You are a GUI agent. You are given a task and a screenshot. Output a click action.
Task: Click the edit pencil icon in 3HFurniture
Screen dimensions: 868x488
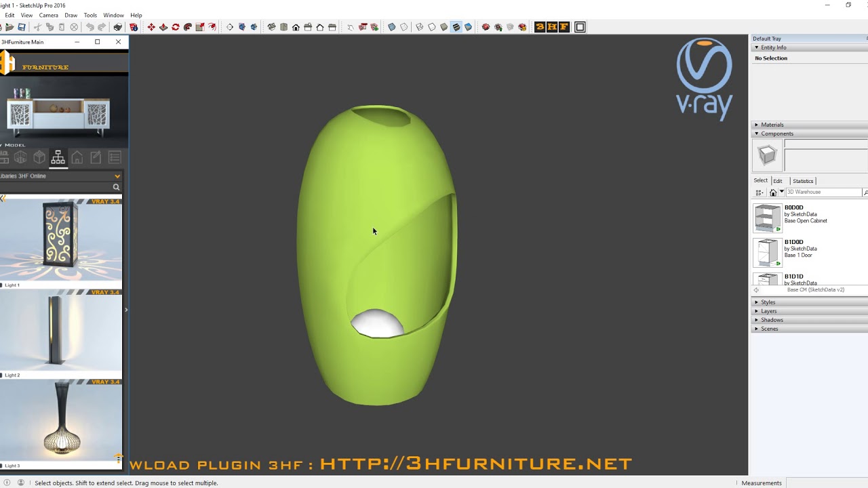96,158
